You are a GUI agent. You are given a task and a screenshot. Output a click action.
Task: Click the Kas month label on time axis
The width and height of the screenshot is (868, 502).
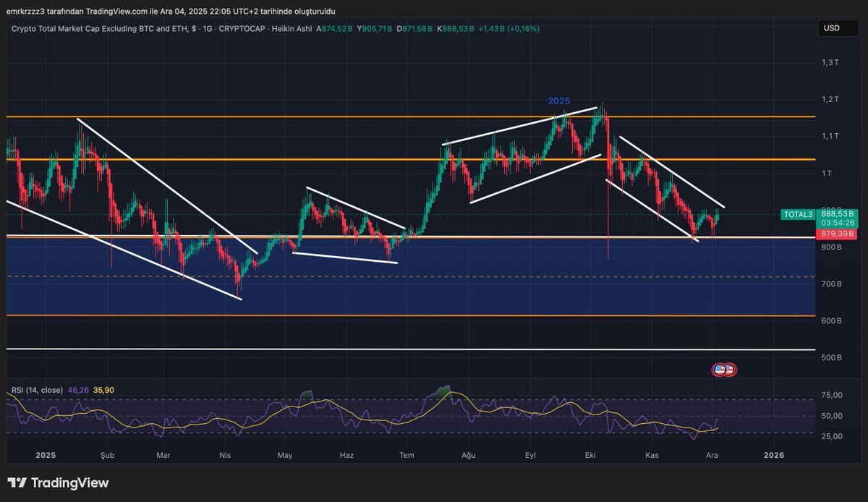[x=652, y=455]
